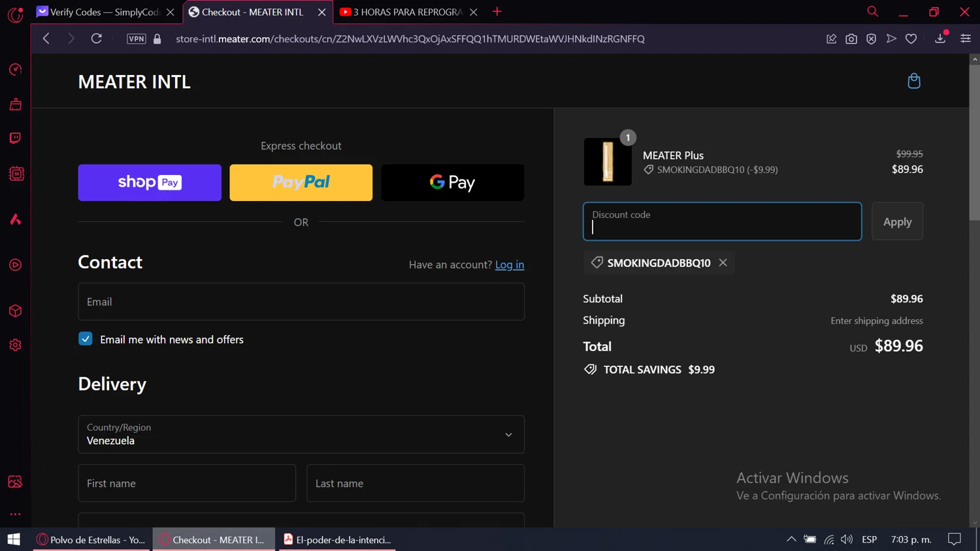Select the browser address bar URL
Viewport: 980px width, 551px height.
click(410, 39)
